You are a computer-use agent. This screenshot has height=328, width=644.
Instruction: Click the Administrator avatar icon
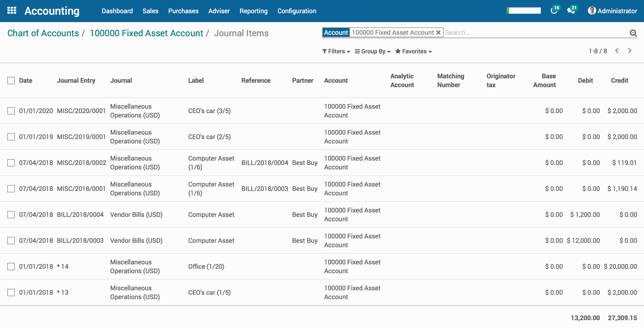click(592, 11)
